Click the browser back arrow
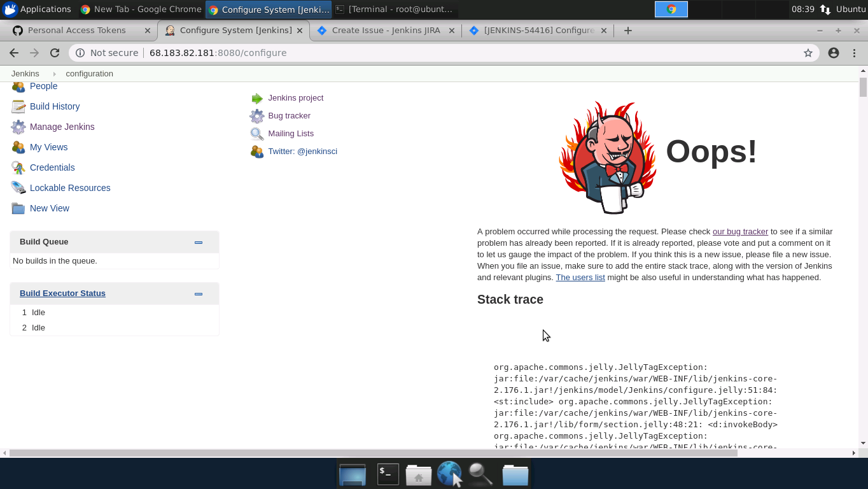Viewport: 868px width, 489px height. tap(14, 53)
